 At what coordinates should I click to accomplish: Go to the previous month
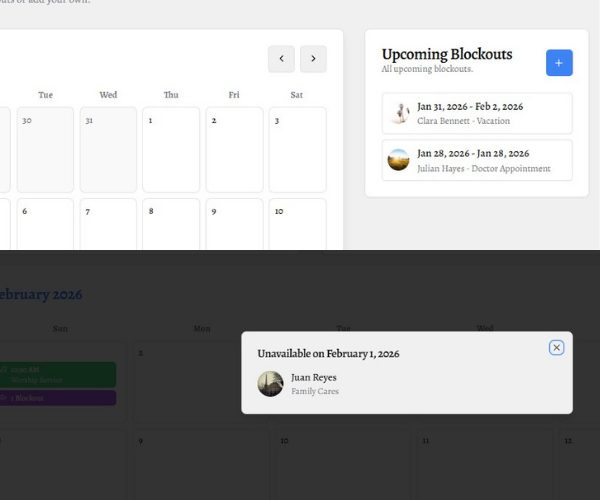(281, 59)
